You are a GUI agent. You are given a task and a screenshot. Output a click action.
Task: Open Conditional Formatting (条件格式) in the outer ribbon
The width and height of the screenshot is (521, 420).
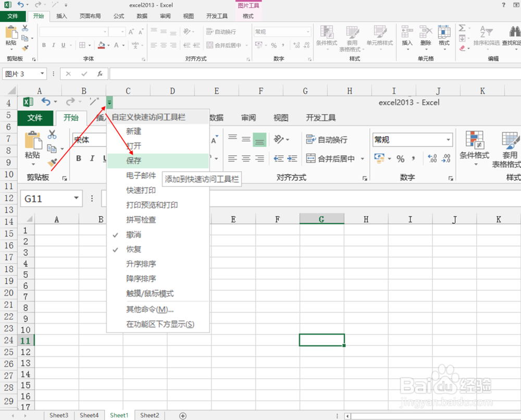pos(327,38)
